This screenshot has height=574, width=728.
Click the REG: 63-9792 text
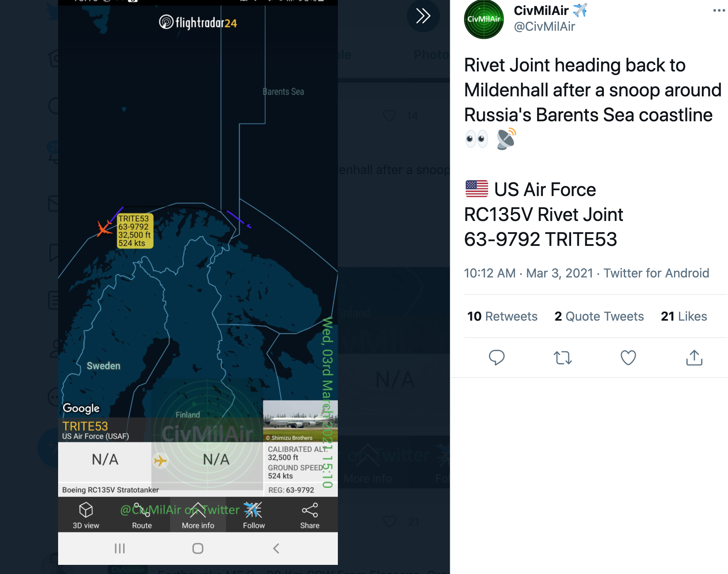point(291,490)
